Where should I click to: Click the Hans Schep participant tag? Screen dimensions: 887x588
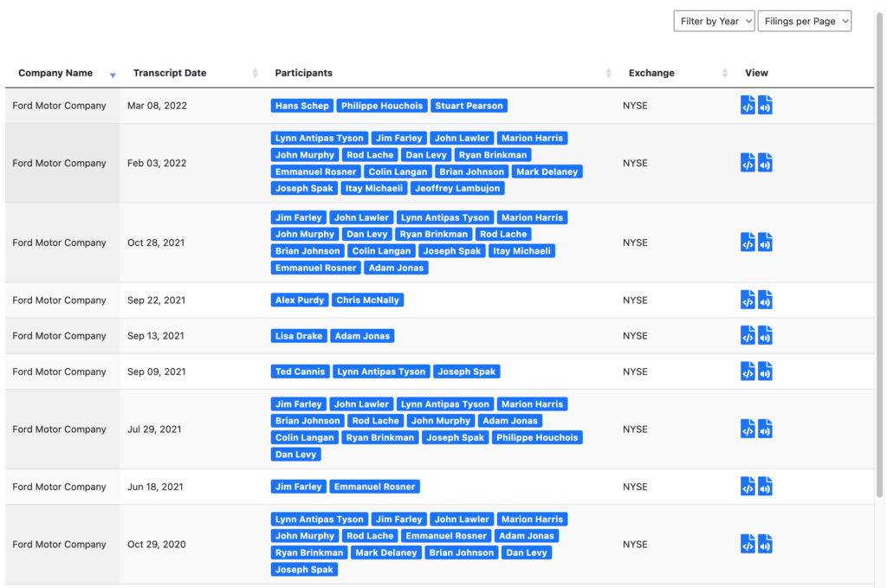click(302, 106)
